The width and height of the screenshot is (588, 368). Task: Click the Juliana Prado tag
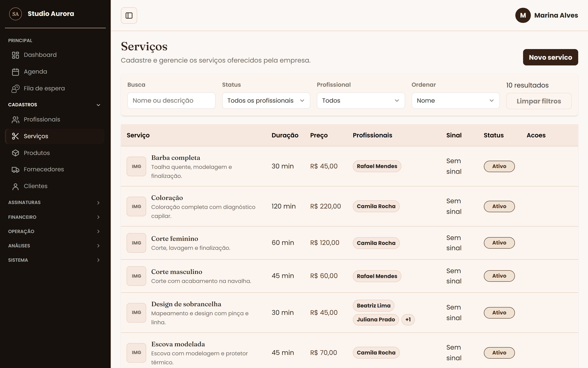pyautogui.click(x=376, y=320)
